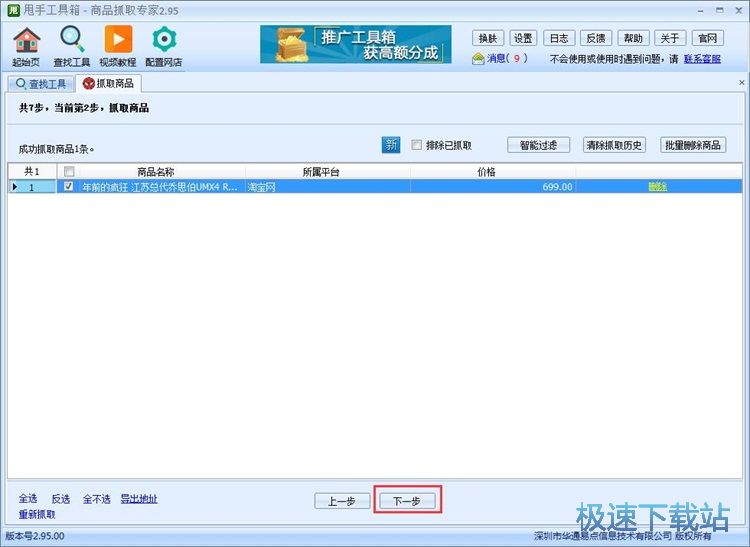Click the 抓取商品 tab's red icon
Image resolution: width=750 pixels, height=547 pixels.
88,84
